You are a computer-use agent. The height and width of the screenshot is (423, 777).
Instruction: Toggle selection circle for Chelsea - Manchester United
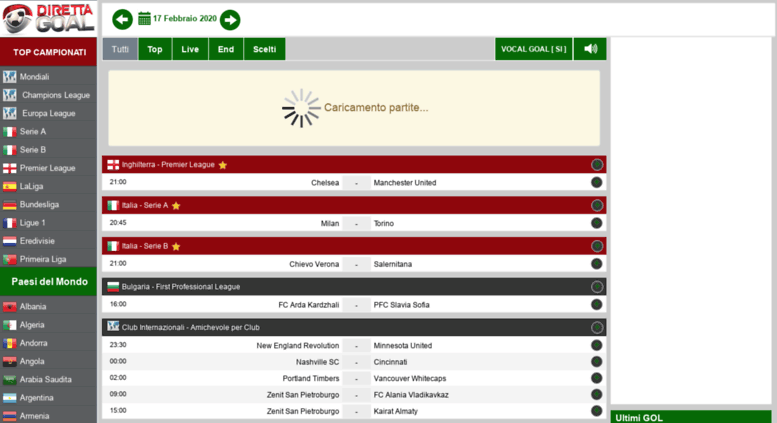coord(597,183)
